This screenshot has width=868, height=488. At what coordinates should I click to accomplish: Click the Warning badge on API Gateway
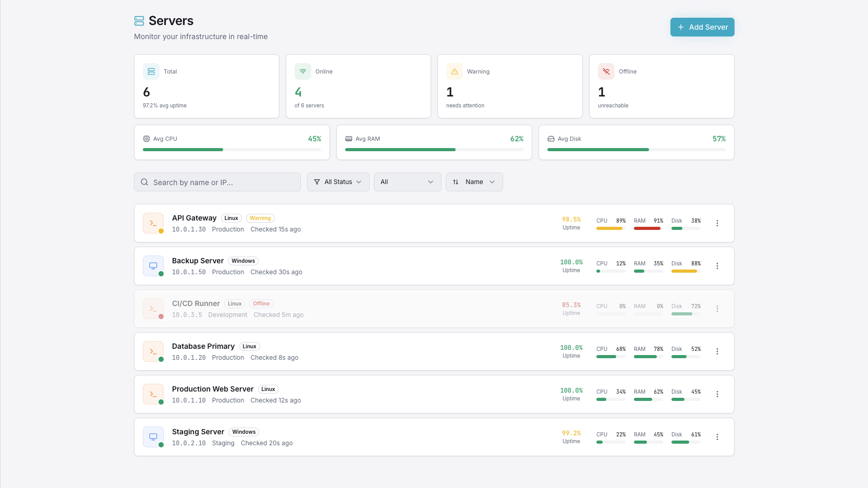(x=260, y=218)
